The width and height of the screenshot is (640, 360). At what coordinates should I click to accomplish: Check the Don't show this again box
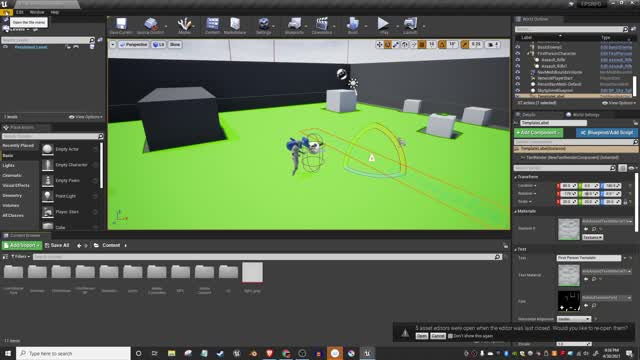tap(450, 336)
